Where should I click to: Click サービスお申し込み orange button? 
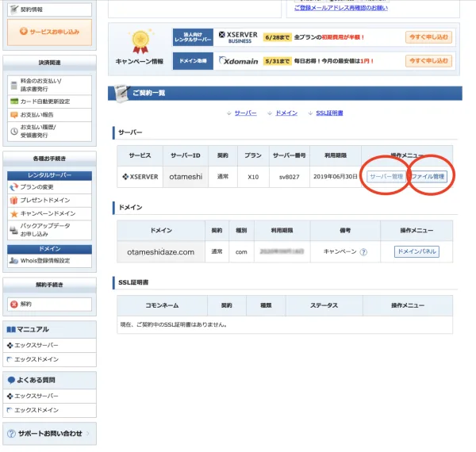point(49,33)
